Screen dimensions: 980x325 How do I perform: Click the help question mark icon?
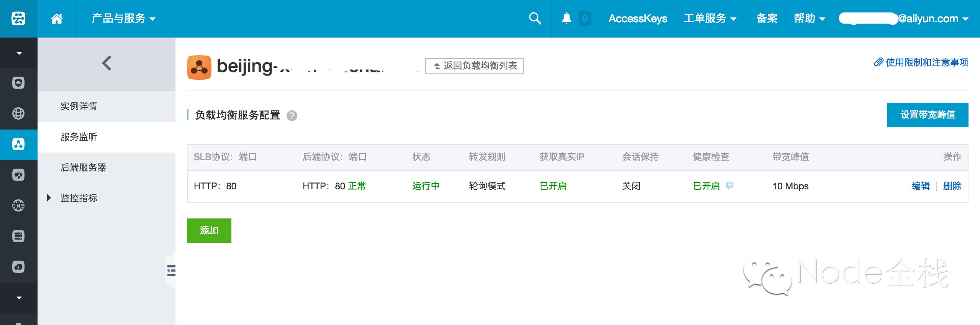point(292,115)
